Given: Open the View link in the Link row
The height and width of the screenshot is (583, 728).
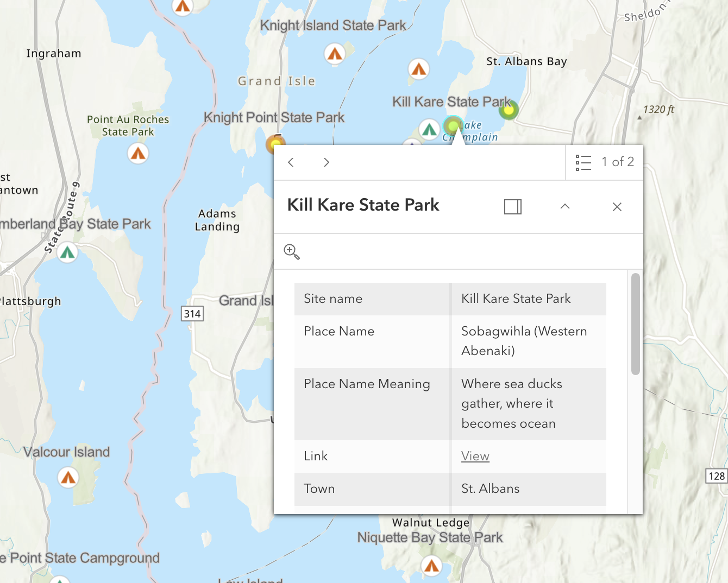Looking at the screenshot, I should 475,456.
